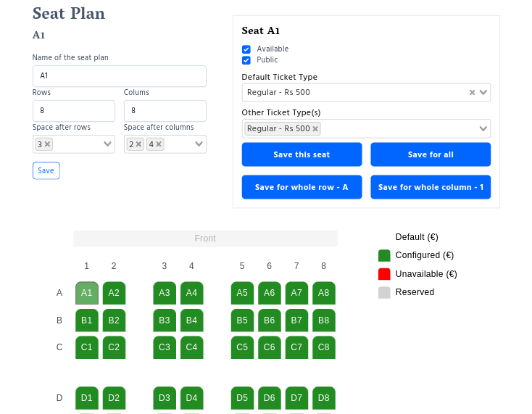The height and width of the screenshot is (414, 532).
Task: Uncheck the Public checkbox
Action: coord(246,60)
